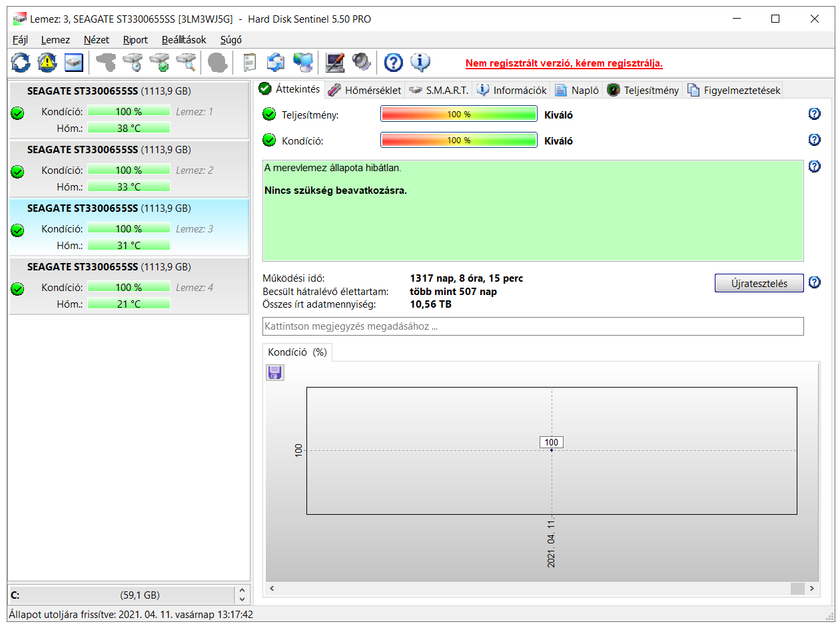Viewport: 840px width, 626px height.
Task: Click the refresh disk status toolbar icon
Action: coord(21,63)
